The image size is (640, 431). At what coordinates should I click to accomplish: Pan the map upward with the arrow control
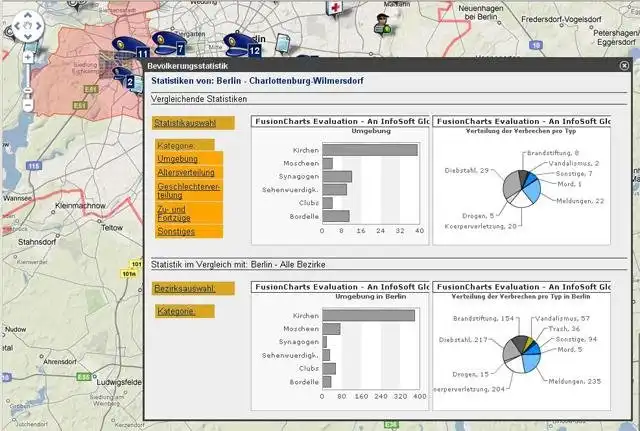coord(27,15)
